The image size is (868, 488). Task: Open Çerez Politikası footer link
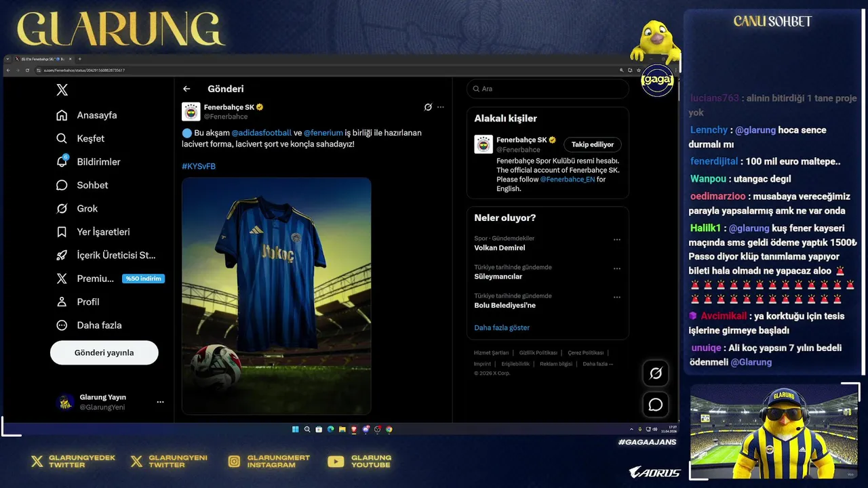586,352
